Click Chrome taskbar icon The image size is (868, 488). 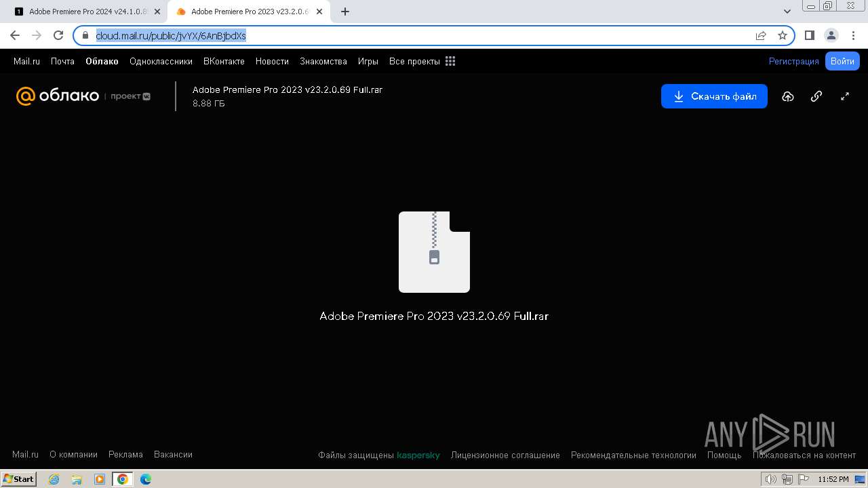[x=123, y=479]
